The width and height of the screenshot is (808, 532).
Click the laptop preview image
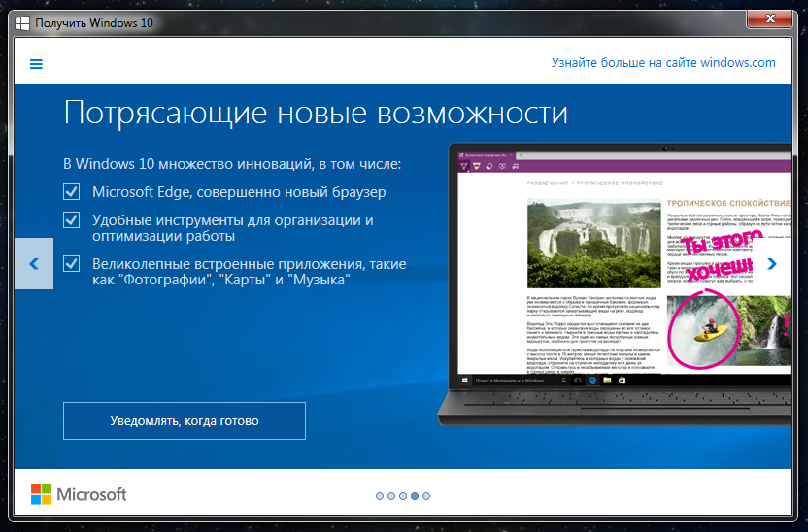click(614, 284)
